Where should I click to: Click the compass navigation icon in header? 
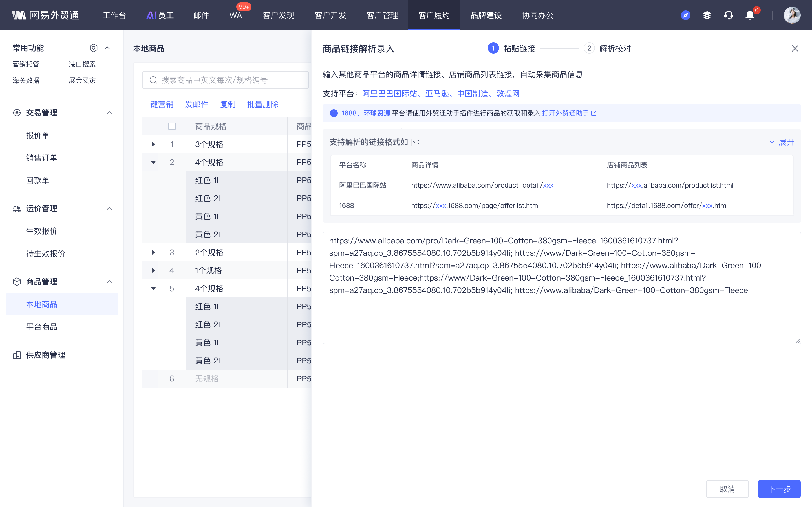coord(685,15)
